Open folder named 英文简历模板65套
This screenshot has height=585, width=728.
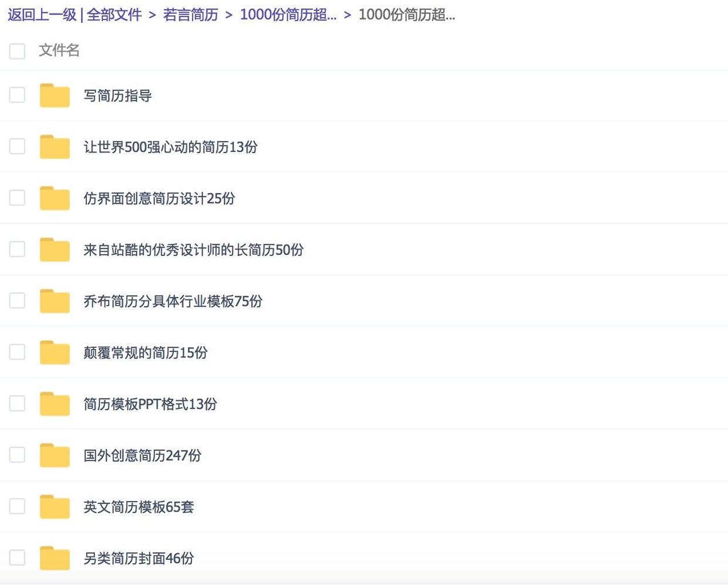[x=139, y=507]
